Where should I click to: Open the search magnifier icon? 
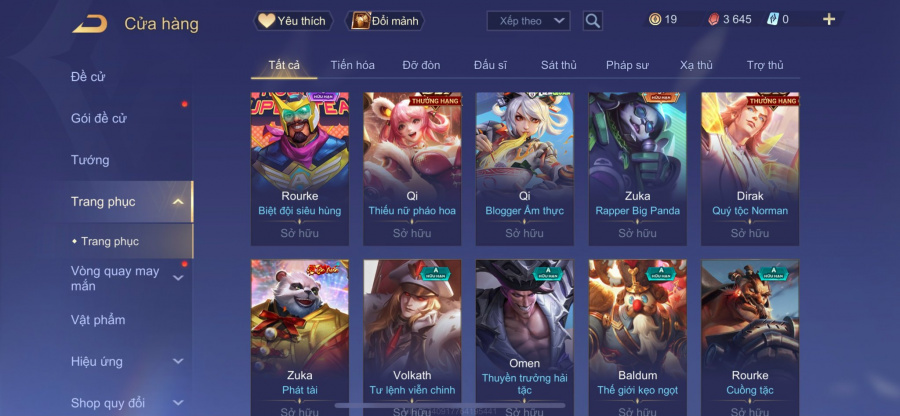pyautogui.click(x=592, y=21)
